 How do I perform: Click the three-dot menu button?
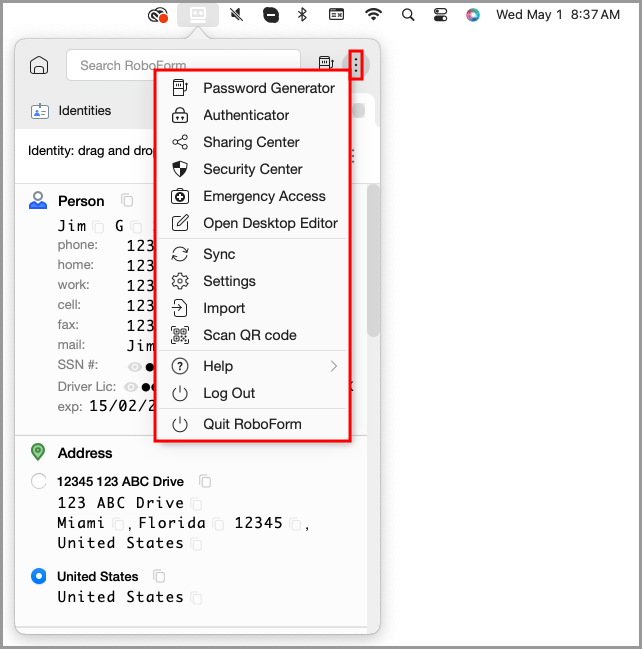(356, 65)
